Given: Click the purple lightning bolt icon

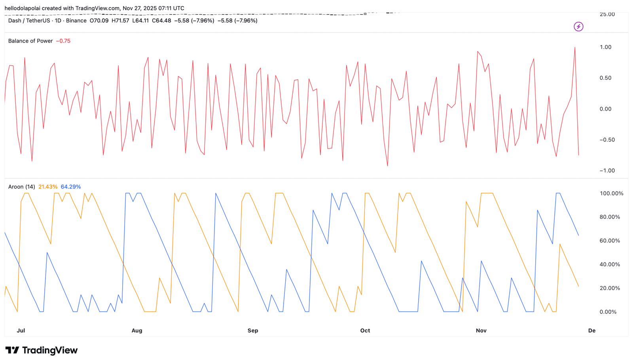Looking at the screenshot, I should (x=578, y=26).
